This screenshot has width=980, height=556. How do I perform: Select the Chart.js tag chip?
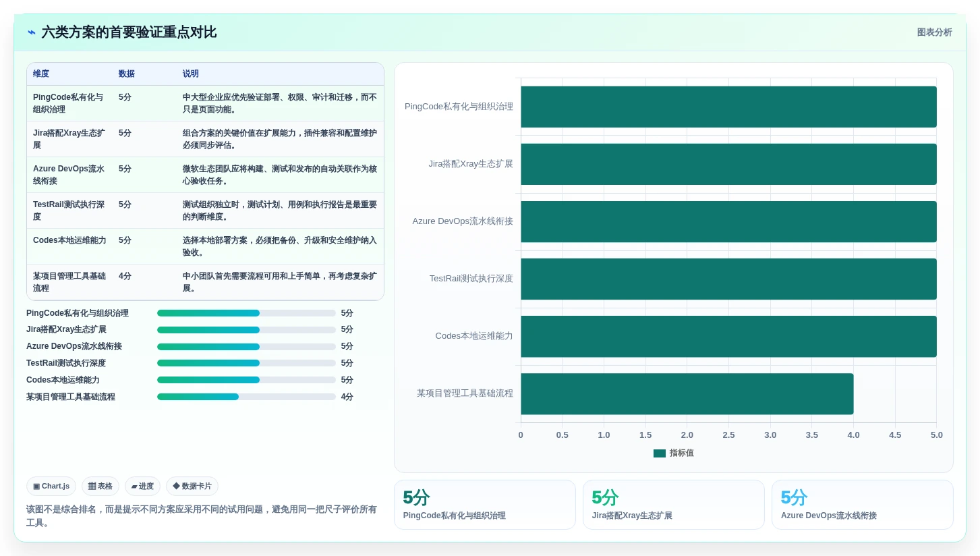pyautogui.click(x=51, y=486)
